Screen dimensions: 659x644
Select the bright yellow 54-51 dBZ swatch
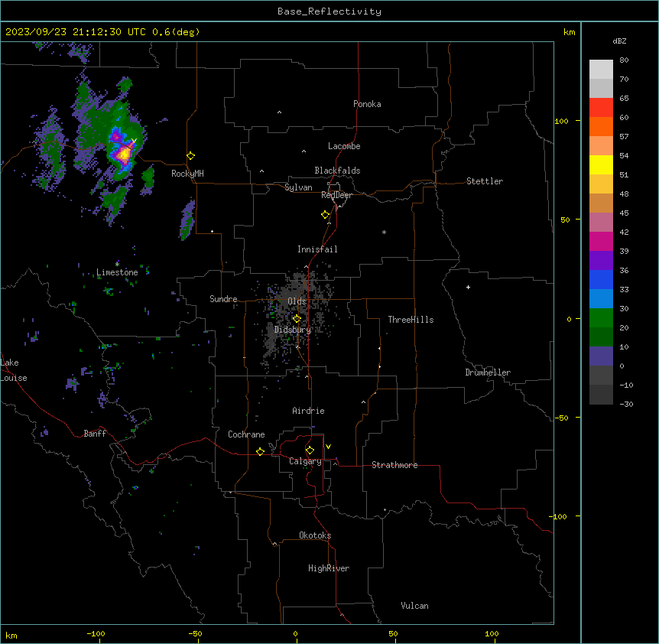pos(601,164)
